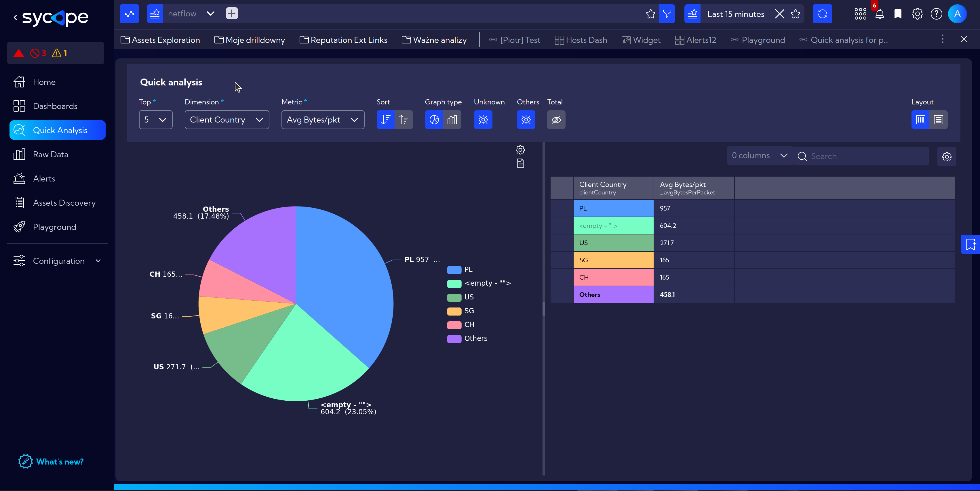Open the Raw Data menu item
980x491 pixels.
pos(51,154)
